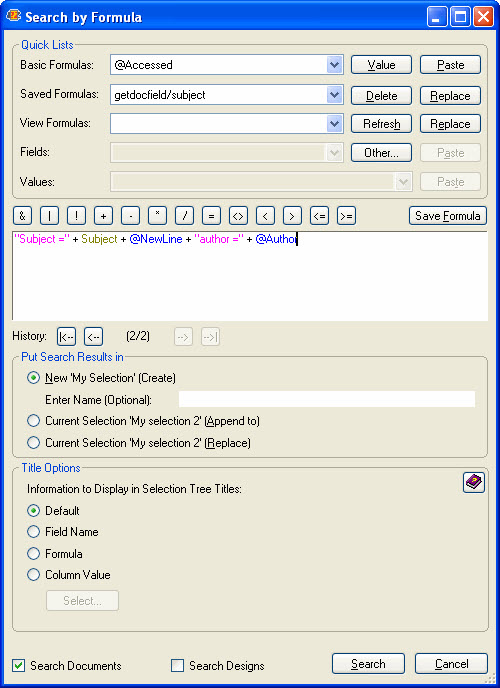The image size is (500, 688).
Task: Choose Current Selection Append to option
Action: coord(33,421)
